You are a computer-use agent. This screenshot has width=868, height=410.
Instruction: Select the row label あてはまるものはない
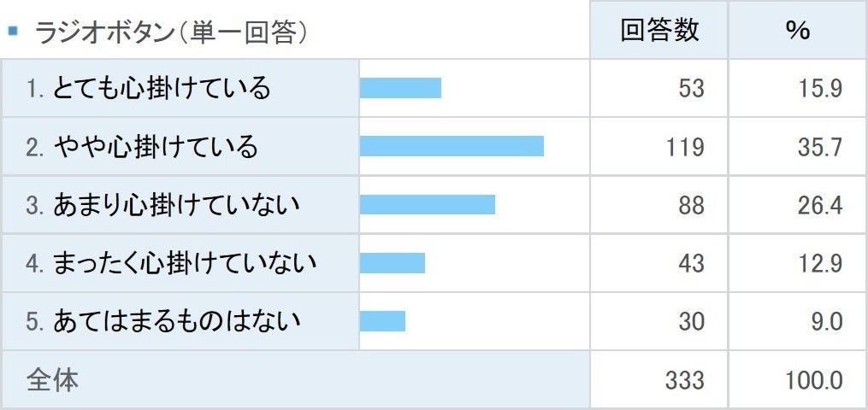(163, 321)
